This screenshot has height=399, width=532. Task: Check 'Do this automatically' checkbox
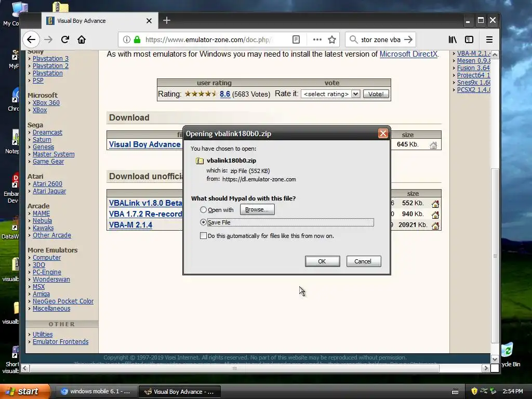(x=203, y=235)
